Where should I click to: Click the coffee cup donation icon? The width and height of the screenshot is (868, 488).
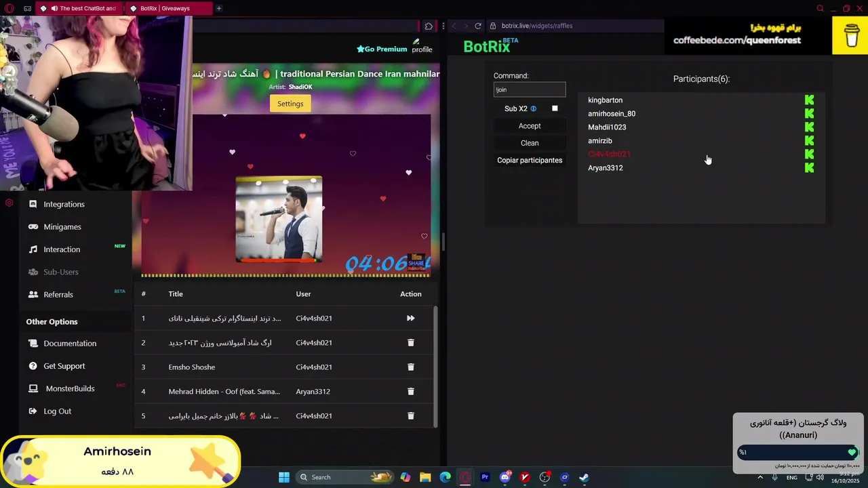point(851,35)
